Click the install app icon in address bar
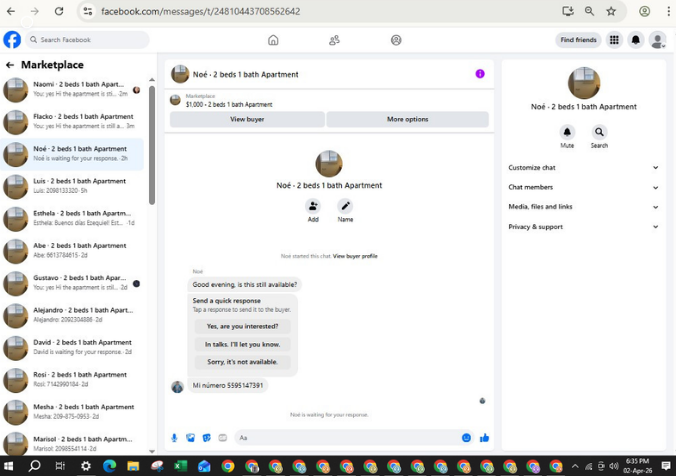This screenshot has width=676, height=476. pos(568,11)
